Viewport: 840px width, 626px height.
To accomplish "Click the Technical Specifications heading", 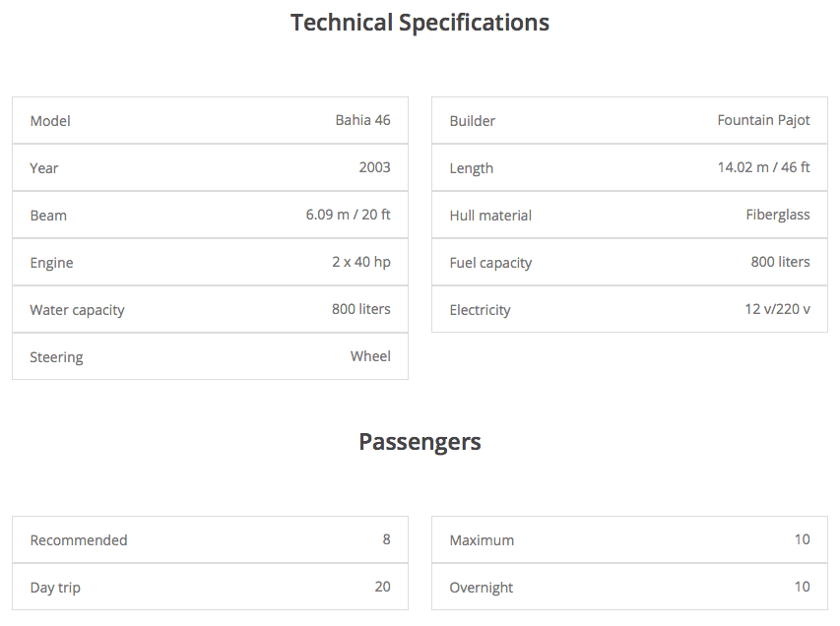I will (420, 23).
